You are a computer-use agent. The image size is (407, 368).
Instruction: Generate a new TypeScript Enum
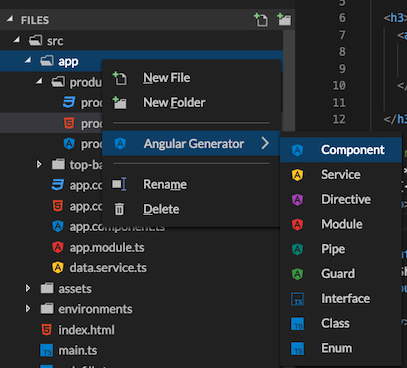(x=341, y=348)
